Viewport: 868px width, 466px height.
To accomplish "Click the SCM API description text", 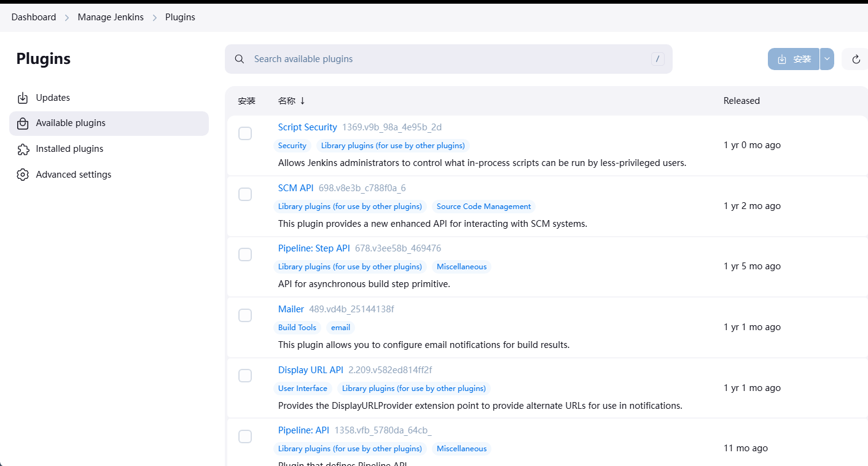I will click(x=432, y=224).
